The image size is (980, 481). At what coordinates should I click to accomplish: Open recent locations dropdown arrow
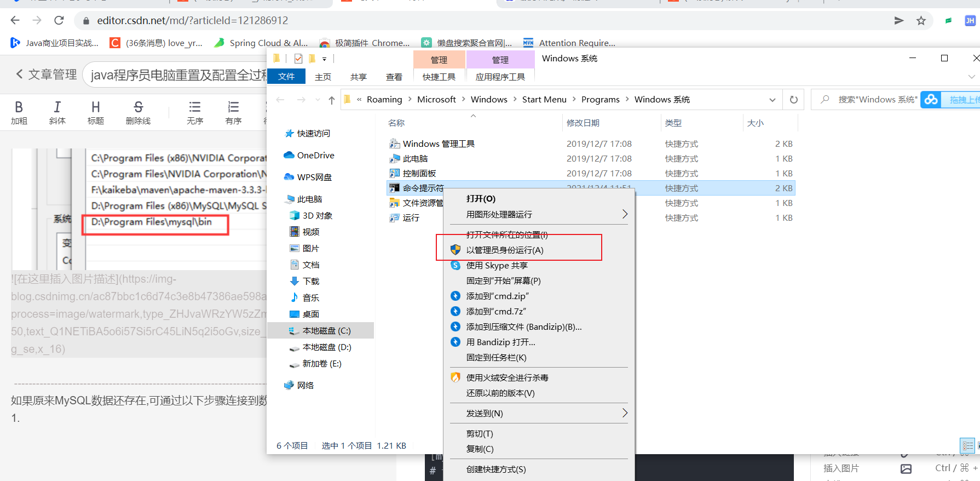pyautogui.click(x=318, y=100)
